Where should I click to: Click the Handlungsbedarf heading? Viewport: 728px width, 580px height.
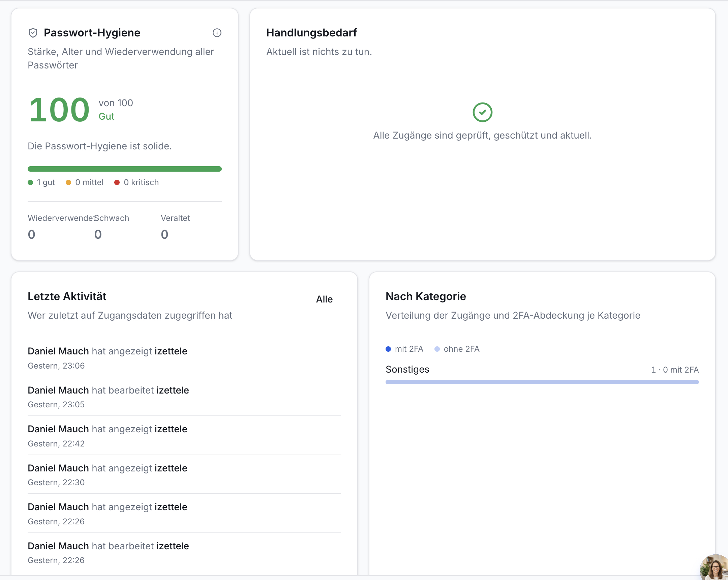[x=311, y=33]
